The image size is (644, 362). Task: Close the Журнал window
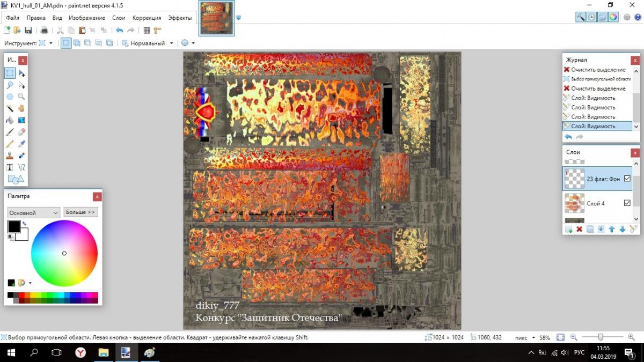(x=634, y=60)
